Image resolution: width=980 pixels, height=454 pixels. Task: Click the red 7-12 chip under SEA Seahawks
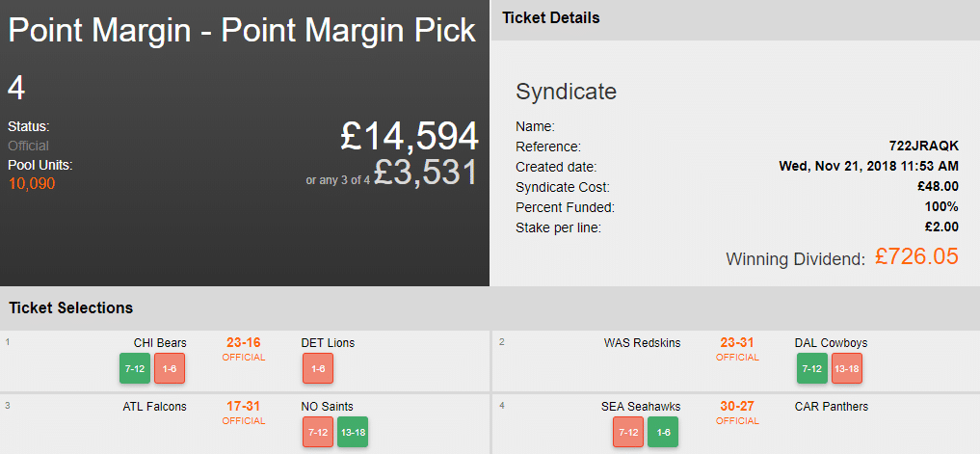coord(628,432)
